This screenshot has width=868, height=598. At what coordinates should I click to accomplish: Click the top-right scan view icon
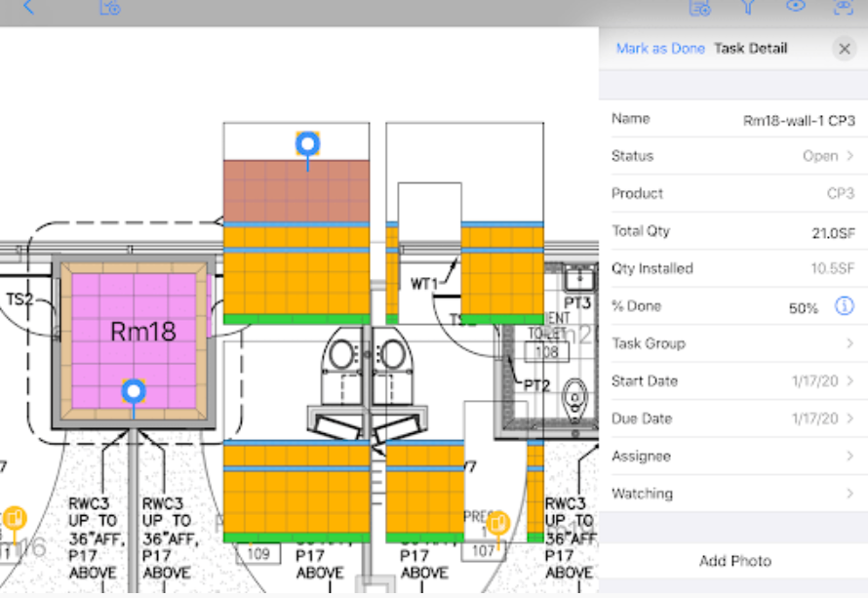point(844,8)
